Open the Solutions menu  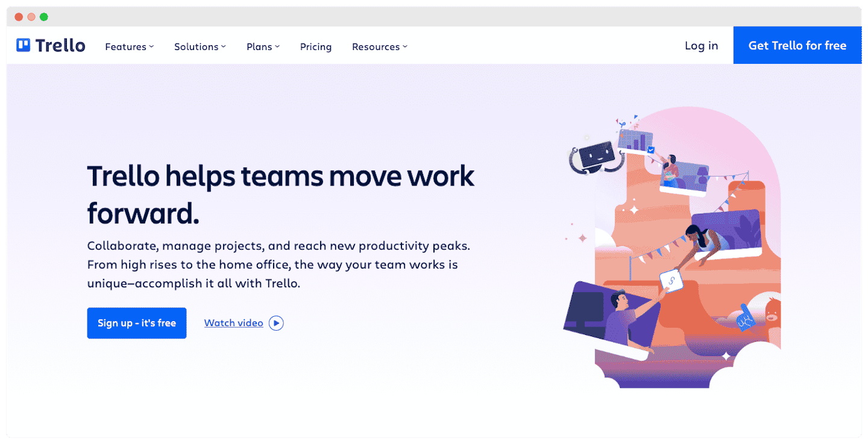[x=200, y=46]
